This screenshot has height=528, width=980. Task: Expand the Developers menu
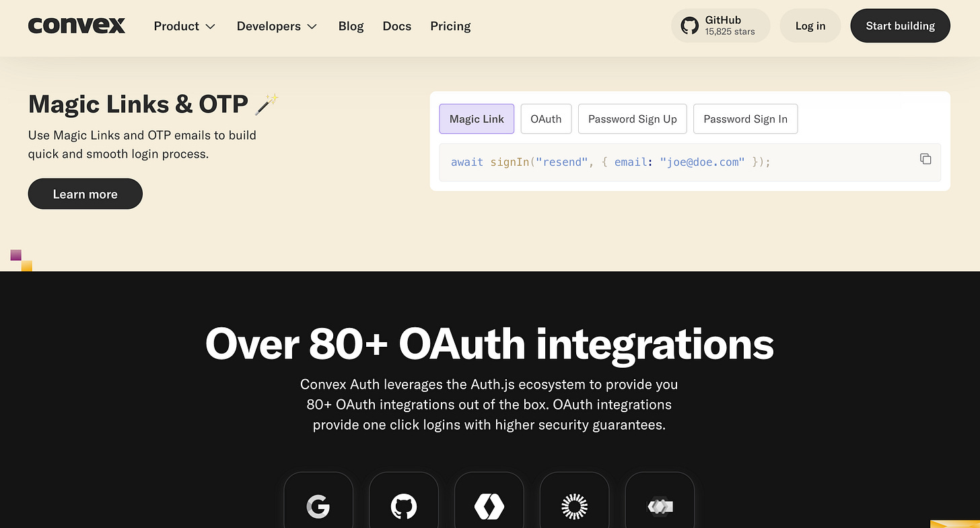click(x=277, y=26)
